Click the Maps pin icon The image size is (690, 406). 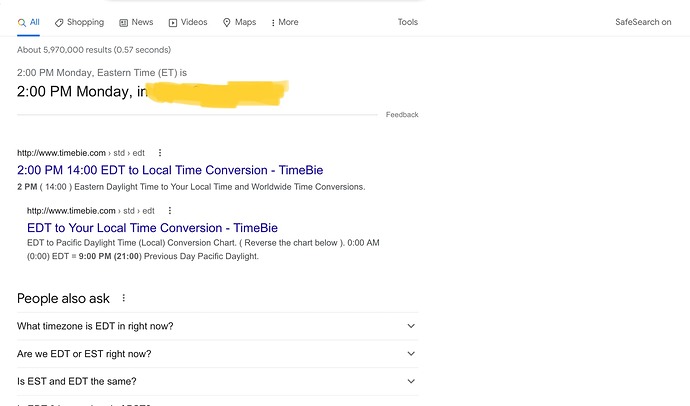227,22
